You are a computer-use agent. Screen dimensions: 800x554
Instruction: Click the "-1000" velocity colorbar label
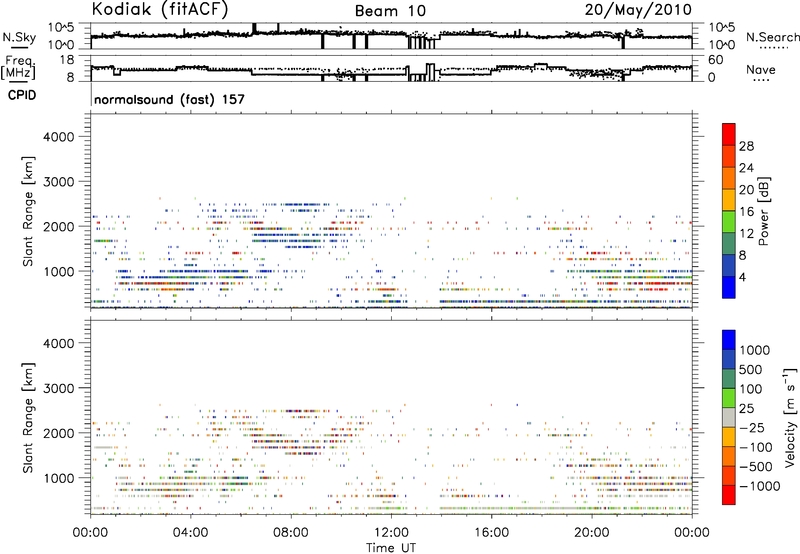[x=760, y=486]
